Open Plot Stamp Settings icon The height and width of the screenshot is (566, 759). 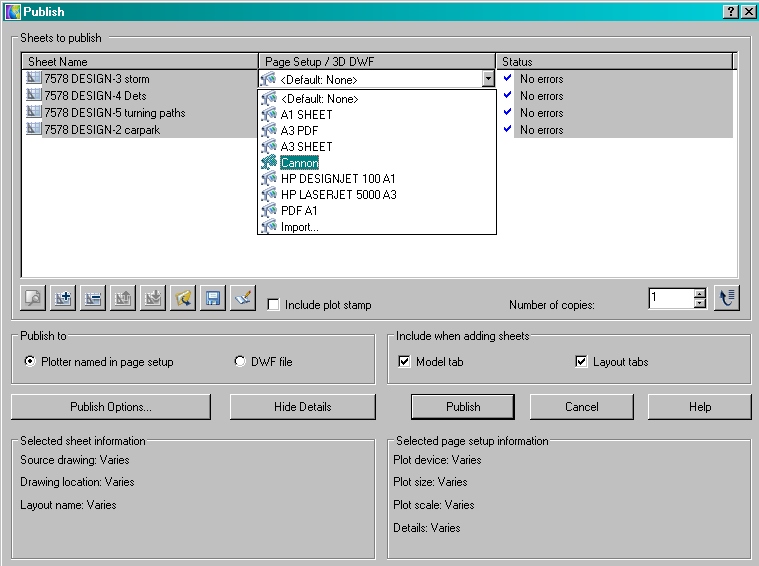point(242,298)
